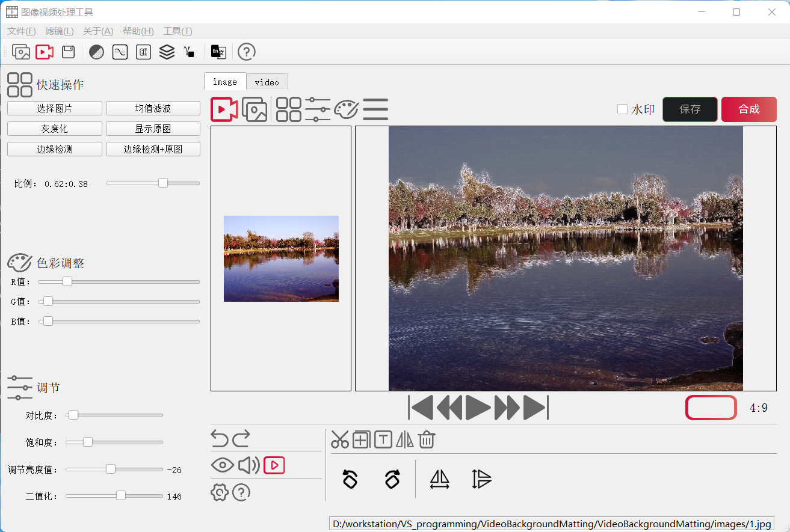Undo the last action with the left arrow
This screenshot has height=532, width=790.
tap(220, 439)
